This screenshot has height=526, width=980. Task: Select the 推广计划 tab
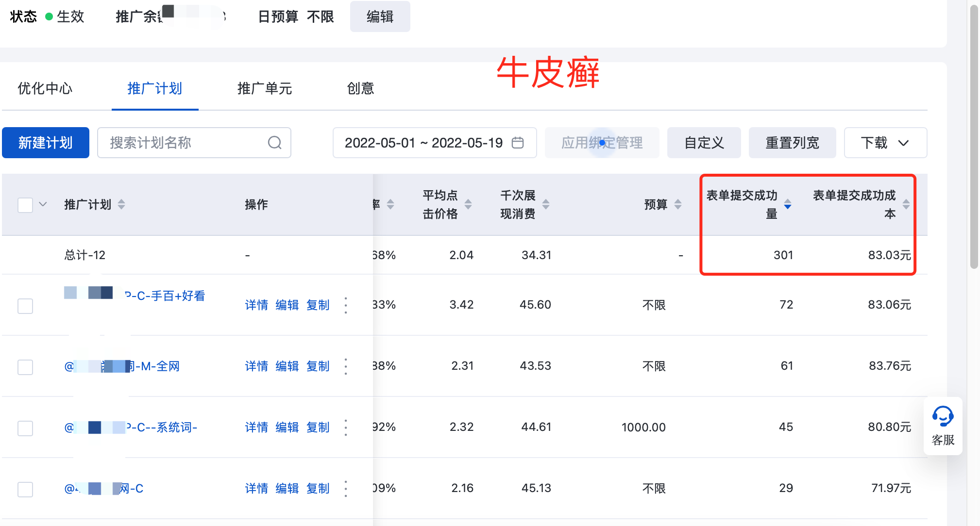155,88
